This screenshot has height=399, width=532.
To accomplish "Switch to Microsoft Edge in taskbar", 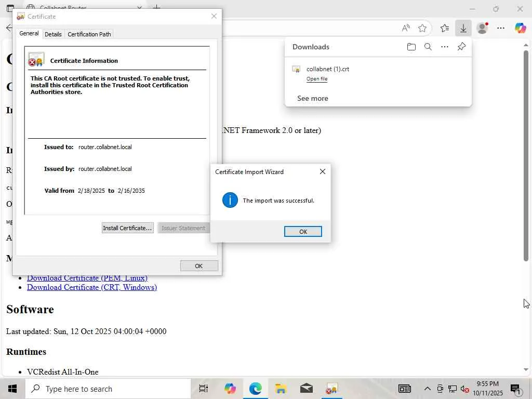I will 256,389.
